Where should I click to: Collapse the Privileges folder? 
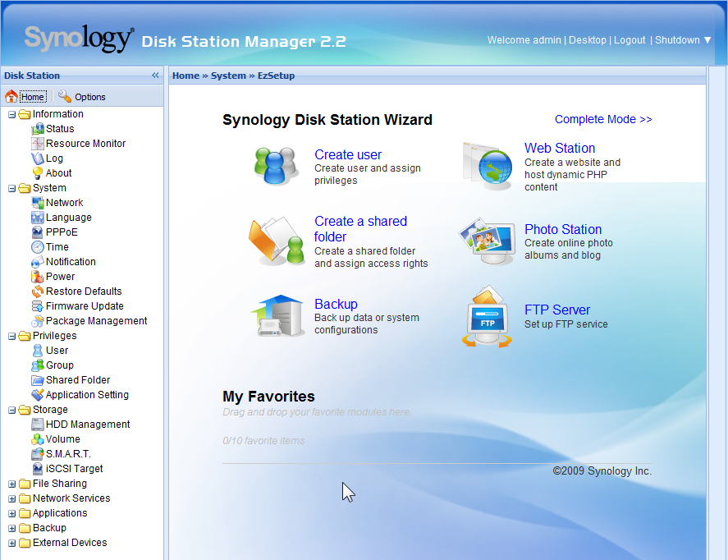(x=12, y=336)
